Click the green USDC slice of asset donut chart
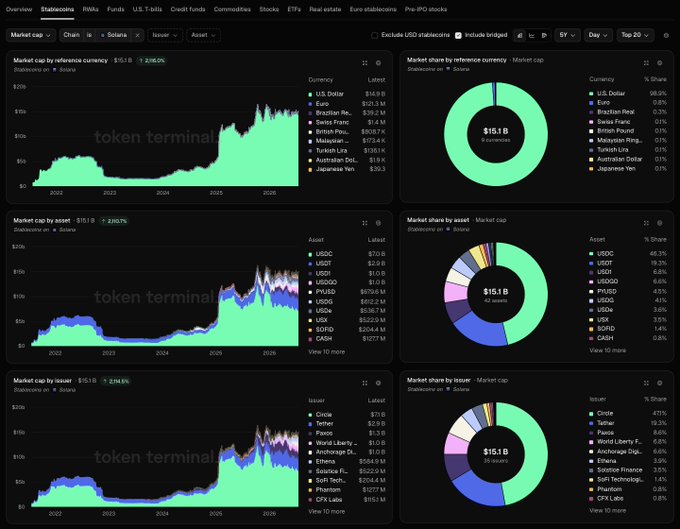The image size is (680, 529). pos(534,295)
